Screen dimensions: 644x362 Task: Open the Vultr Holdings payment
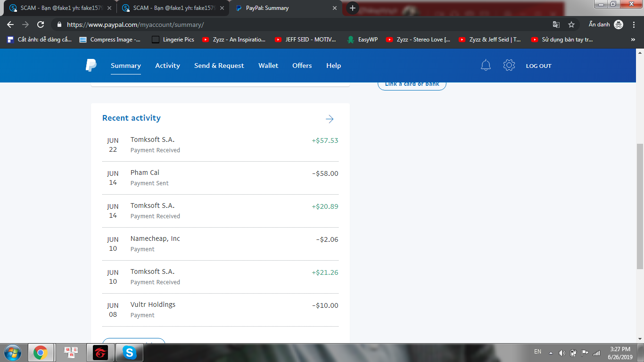(x=220, y=310)
